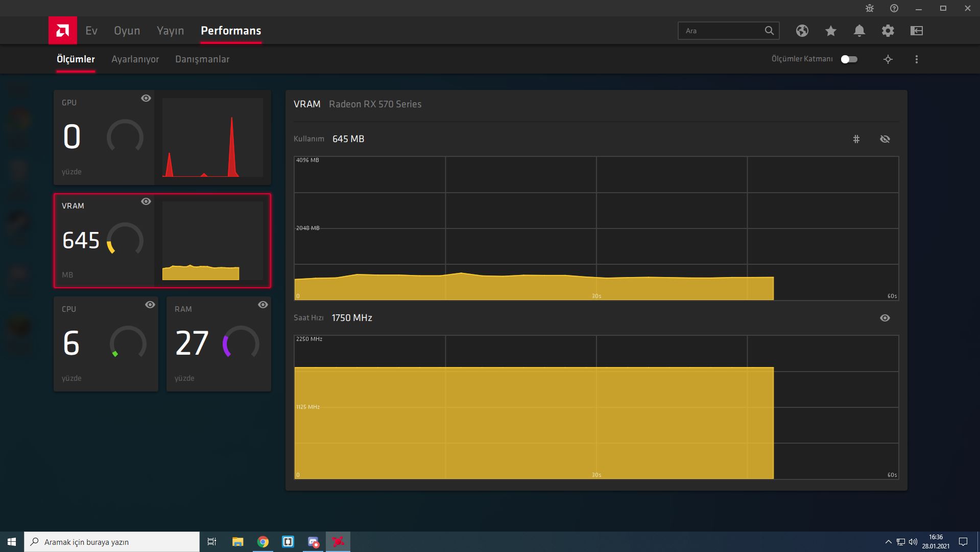The height and width of the screenshot is (552, 980).
Task: Select the CPU metric card
Action: (106, 344)
